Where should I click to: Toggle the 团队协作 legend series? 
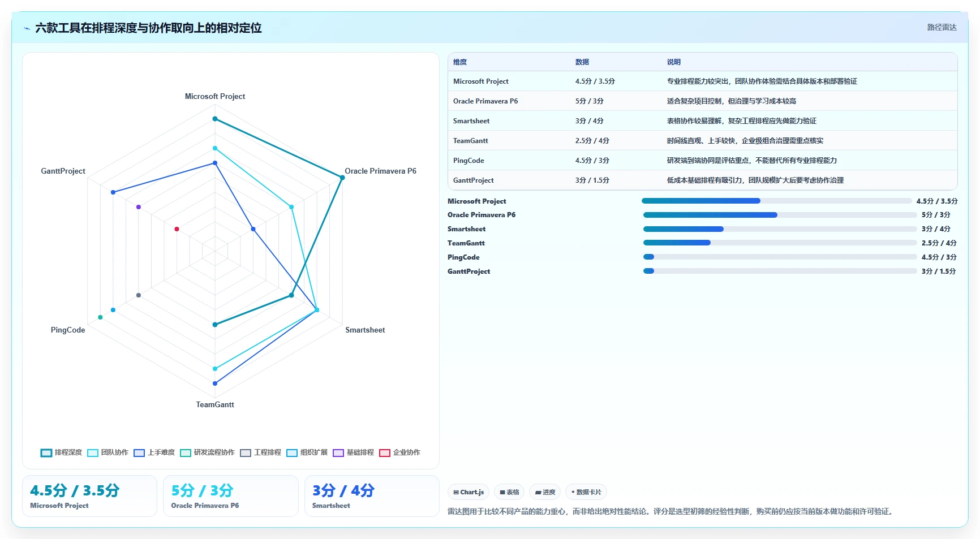108,452
